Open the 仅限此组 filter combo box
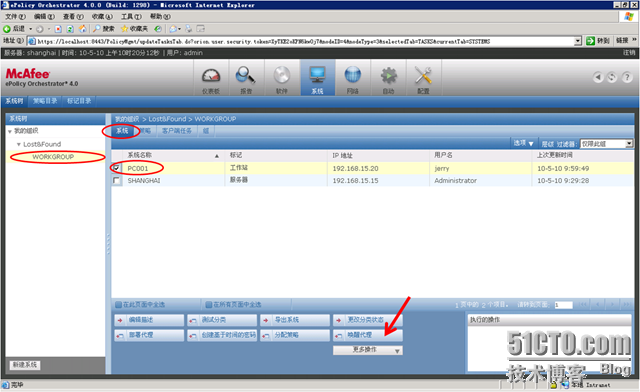 coord(607,144)
